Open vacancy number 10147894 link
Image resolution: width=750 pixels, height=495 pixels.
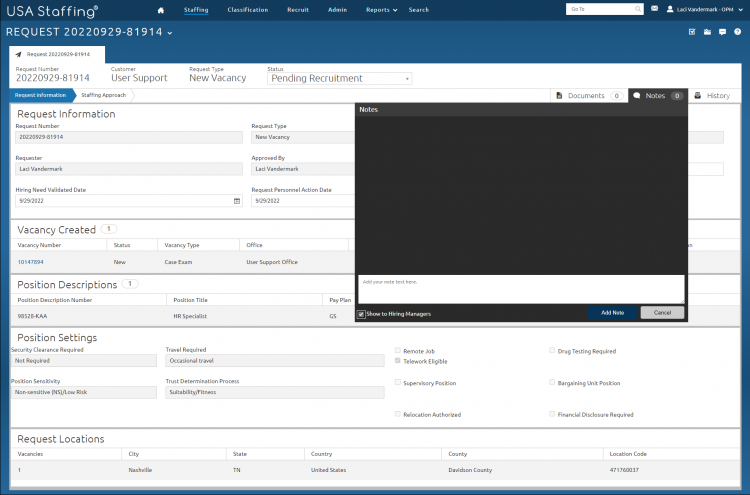(x=31, y=262)
